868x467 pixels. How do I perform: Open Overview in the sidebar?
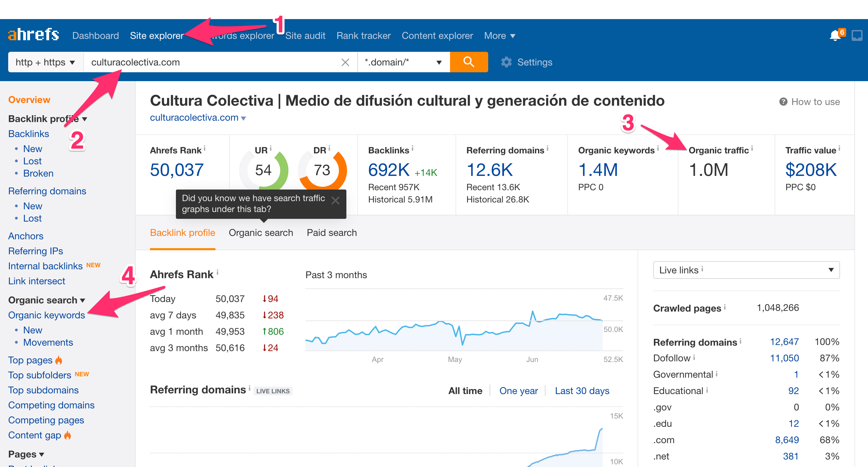click(29, 100)
